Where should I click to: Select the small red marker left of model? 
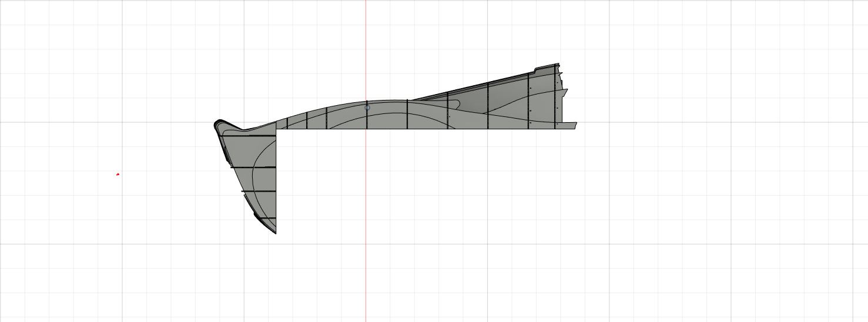(118, 174)
